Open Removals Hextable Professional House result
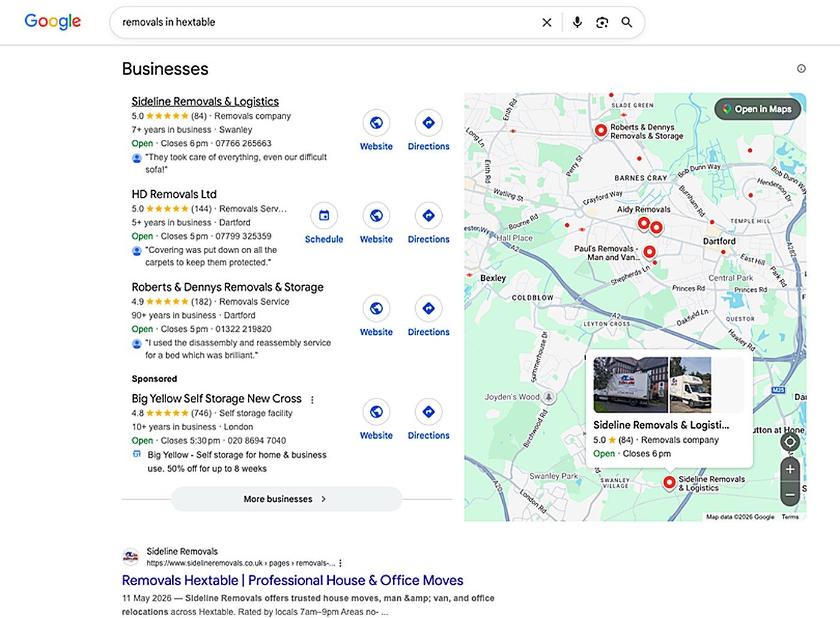The width and height of the screenshot is (840, 618). [293, 580]
